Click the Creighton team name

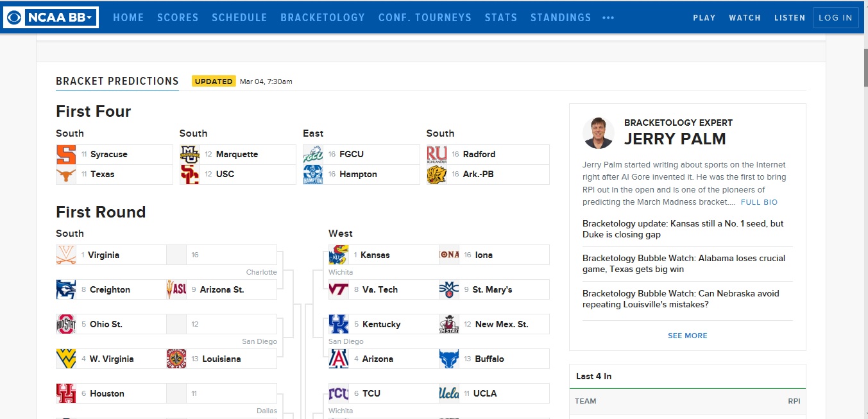(110, 289)
